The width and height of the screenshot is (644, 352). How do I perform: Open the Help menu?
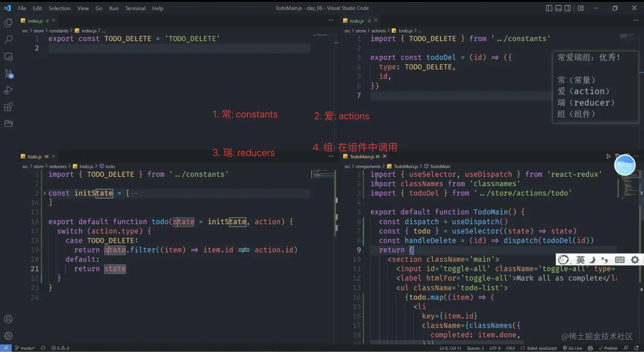point(157,8)
